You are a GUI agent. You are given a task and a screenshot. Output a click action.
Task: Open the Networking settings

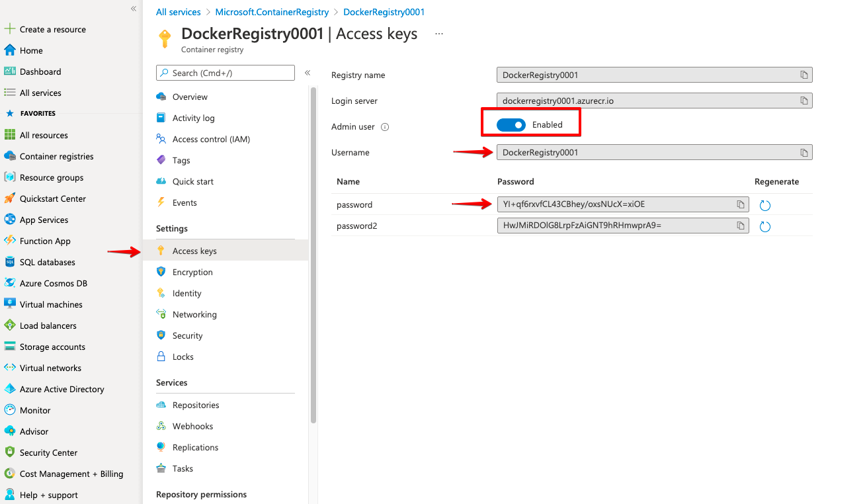pyautogui.click(x=194, y=315)
